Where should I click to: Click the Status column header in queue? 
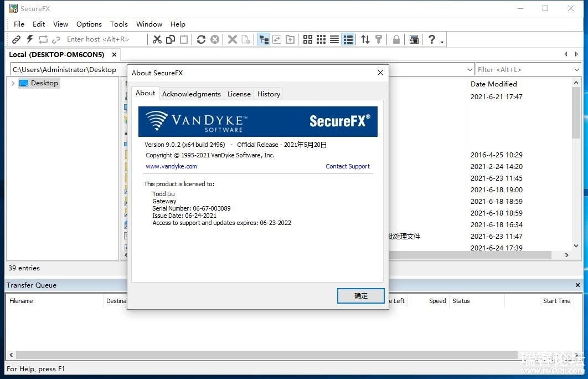coord(477,301)
